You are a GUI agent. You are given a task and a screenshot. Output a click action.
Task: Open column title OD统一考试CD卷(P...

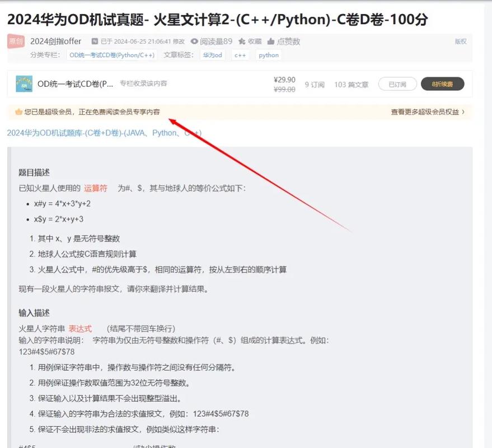tap(75, 84)
